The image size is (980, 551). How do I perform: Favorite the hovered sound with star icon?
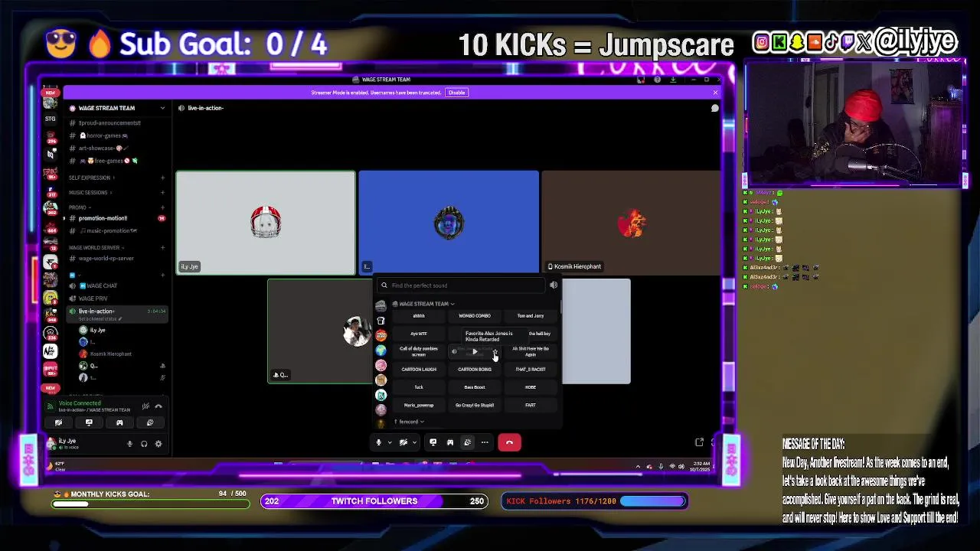click(x=495, y=352)
